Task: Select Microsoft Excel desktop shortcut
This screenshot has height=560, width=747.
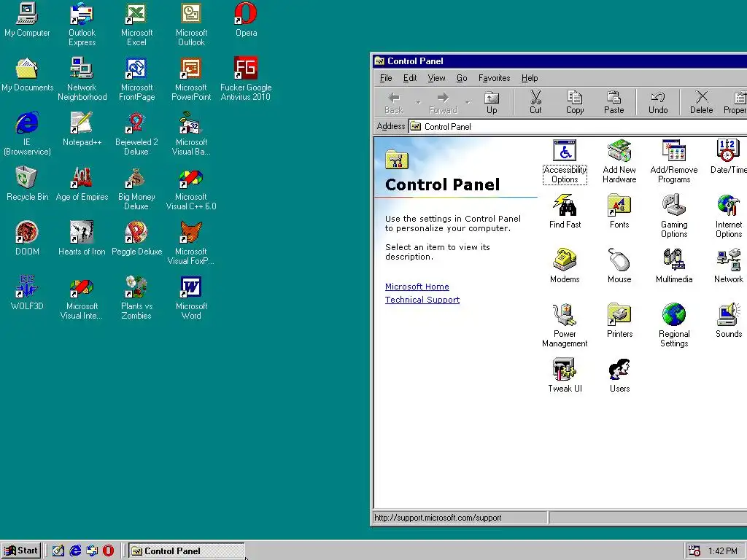Action: [x=136, y=25]
